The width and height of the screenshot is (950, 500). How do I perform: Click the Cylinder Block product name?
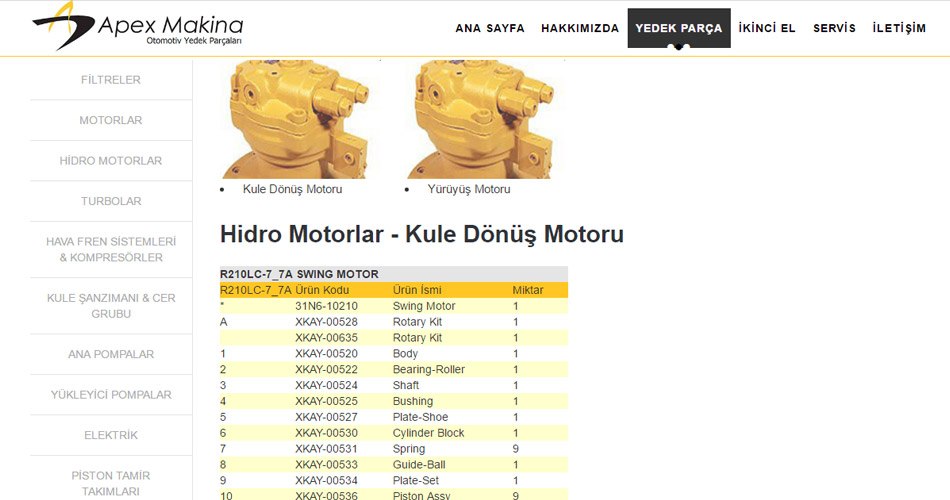(428, 433)
